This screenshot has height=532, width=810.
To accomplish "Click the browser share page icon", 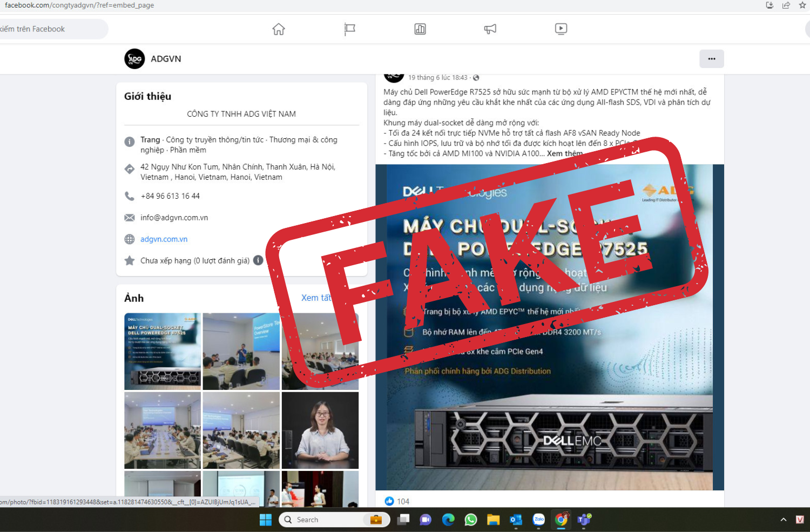I will pyautogui.click(x=786, y=5).
